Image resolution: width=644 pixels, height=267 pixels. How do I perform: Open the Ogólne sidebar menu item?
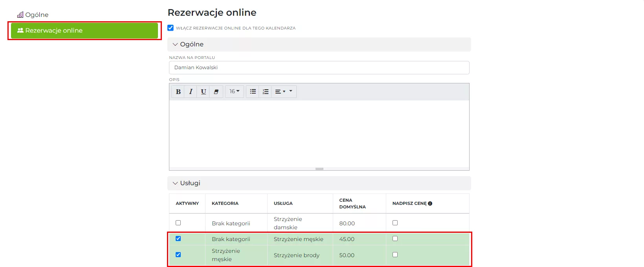click(x=37, y=15)
